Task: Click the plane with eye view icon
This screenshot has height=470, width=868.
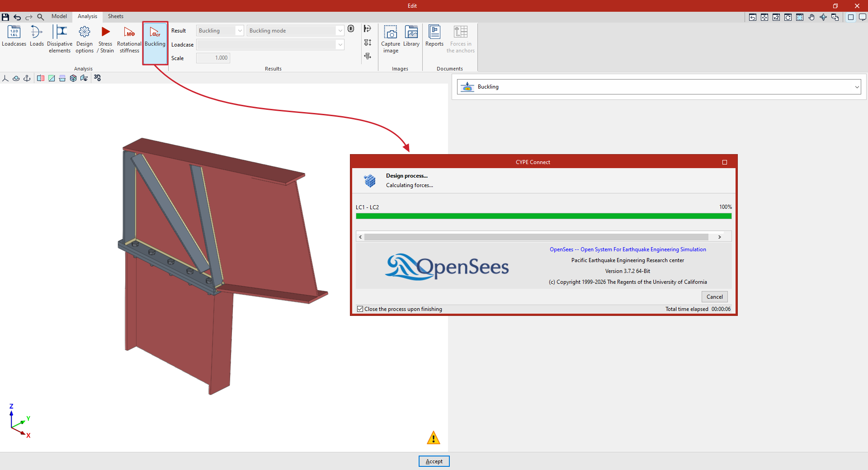Action: point(84,78)
